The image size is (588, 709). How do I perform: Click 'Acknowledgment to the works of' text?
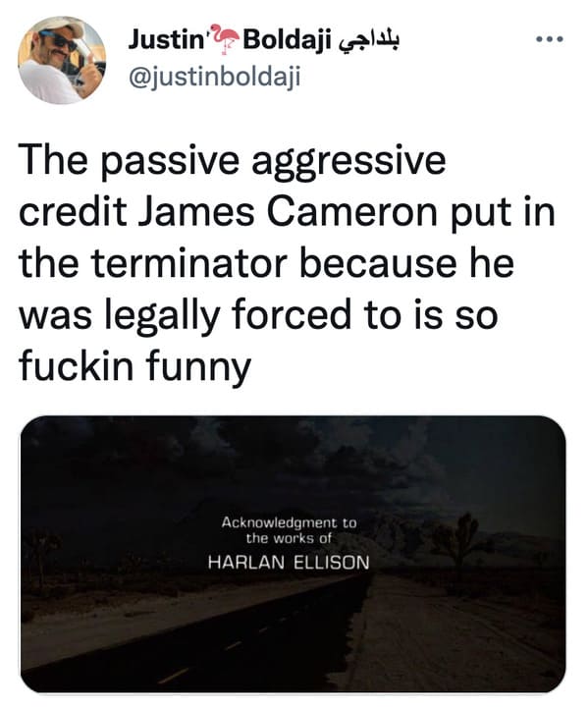[289, 530]
